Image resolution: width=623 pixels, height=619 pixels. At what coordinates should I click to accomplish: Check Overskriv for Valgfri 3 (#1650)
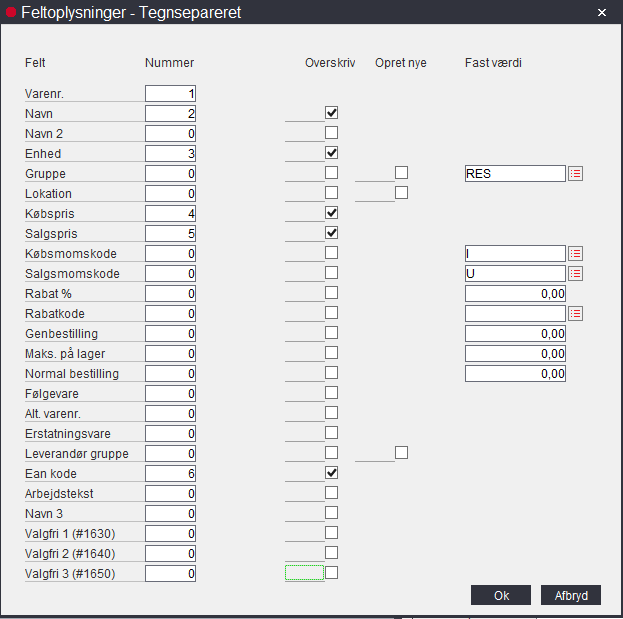(331, 573)
